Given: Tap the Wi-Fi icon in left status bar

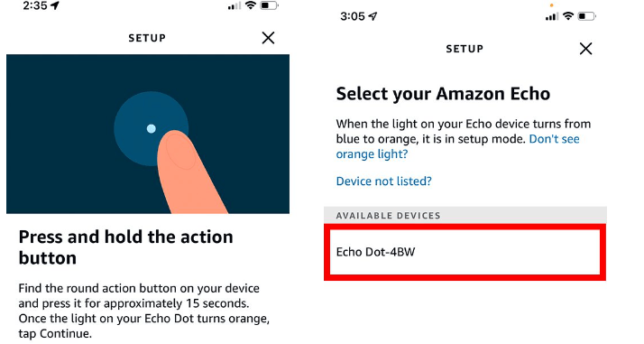Looking at the screenshot, I should [250, 5].
